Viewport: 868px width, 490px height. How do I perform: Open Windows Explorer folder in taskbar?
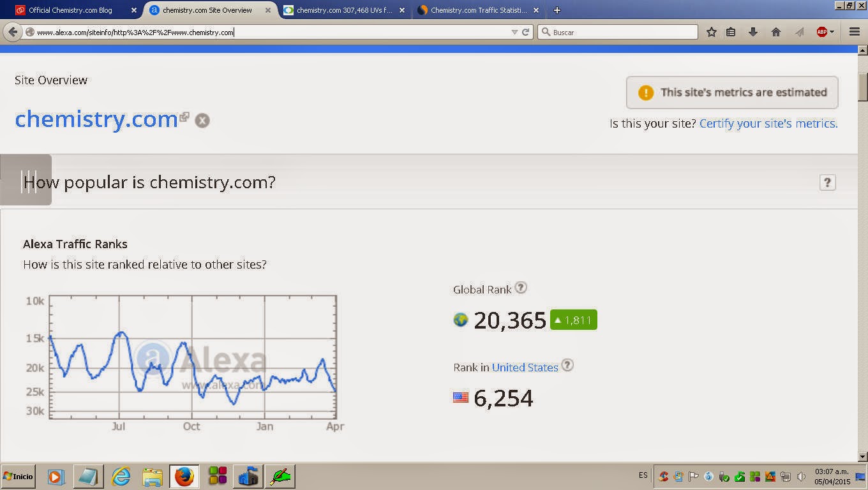pos(153,476)
